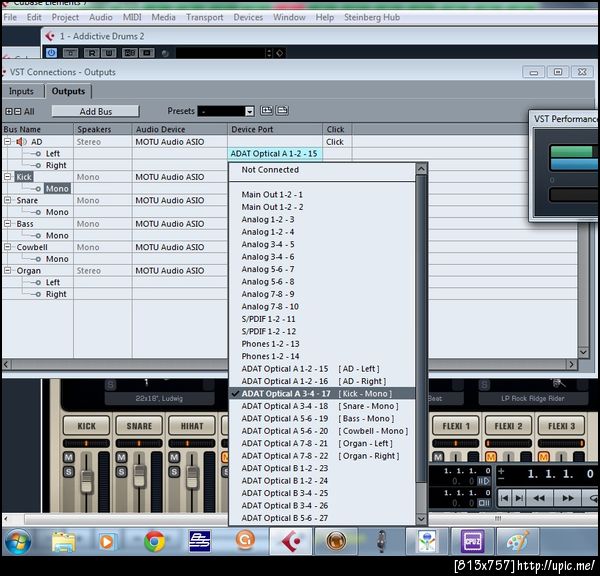Expand all buses with the plus icon
The width and height of the screenshot is (600, 576).
coord(9,111)
